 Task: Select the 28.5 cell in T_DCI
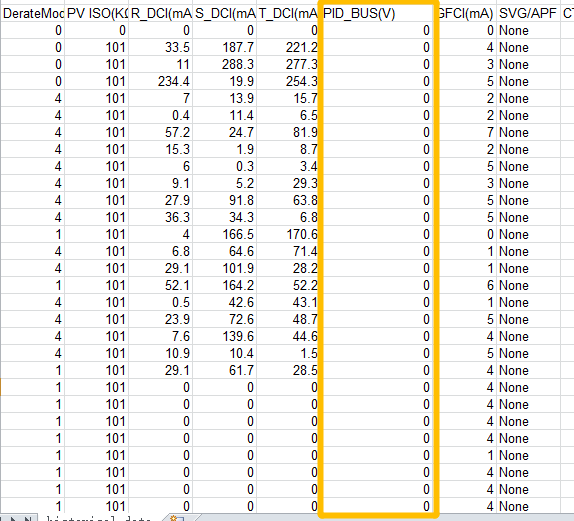pyautogui.click(x=288, y=370)
